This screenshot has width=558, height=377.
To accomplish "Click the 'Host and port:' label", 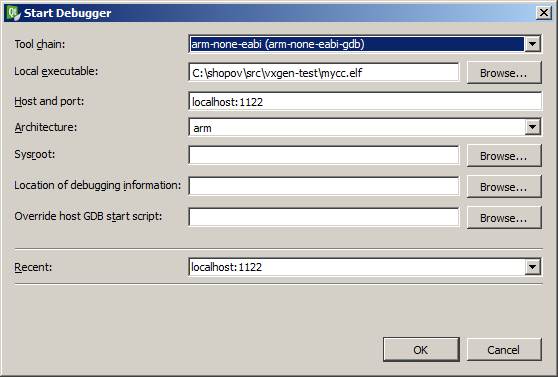I will (49, 101).
